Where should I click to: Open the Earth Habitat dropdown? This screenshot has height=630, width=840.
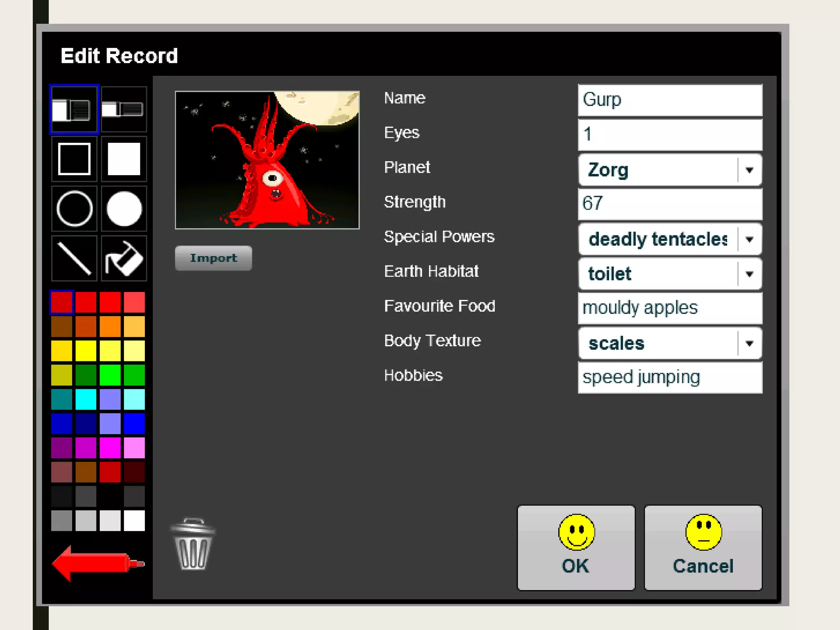coord(749,274)
